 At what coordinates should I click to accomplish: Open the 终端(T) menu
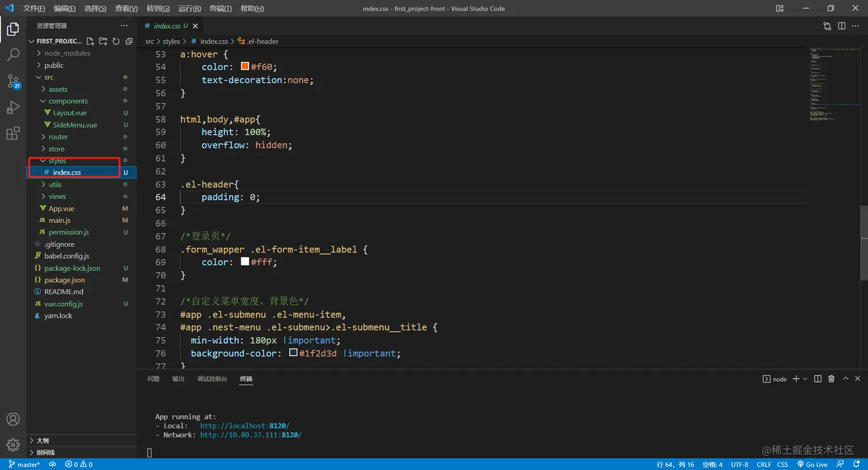click(220, 9)
